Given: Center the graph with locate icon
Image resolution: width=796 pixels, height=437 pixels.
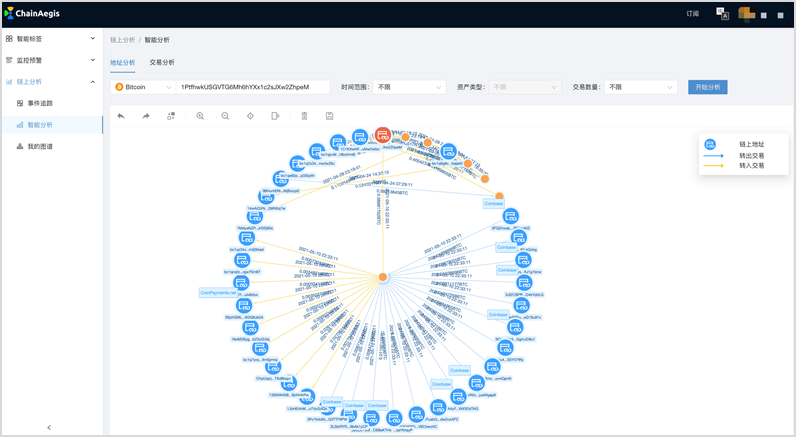Looking at the screenshot, I should click(x=250, y=116).
